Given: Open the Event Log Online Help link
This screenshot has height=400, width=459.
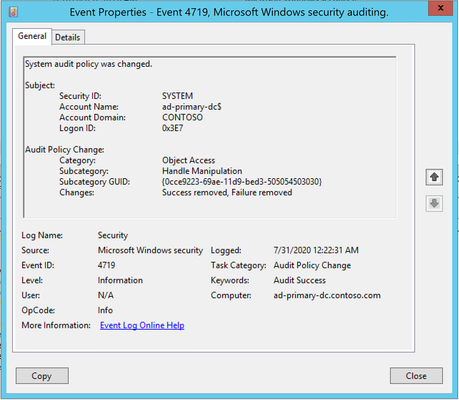Looking at the screenshot, I should (142, 325).
